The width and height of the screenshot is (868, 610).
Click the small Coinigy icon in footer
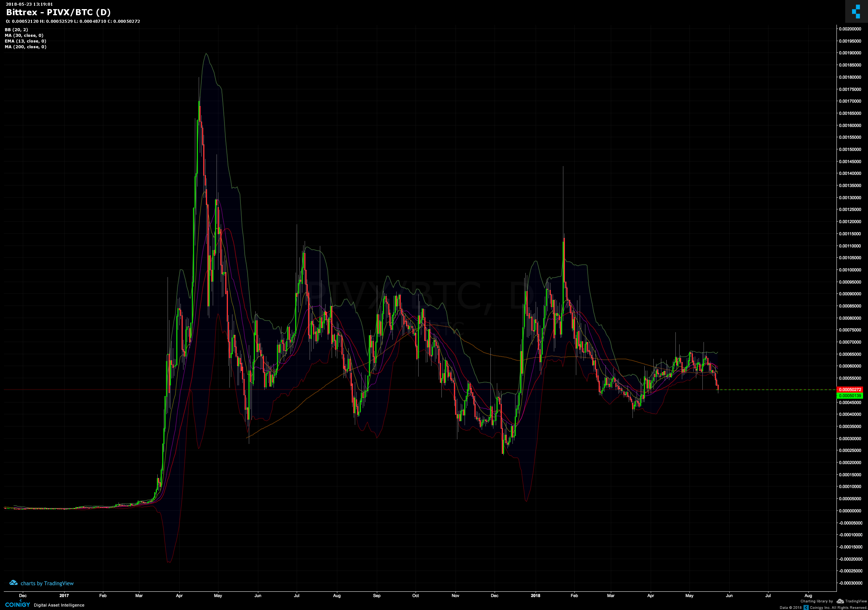pyautogui.click(x=806, y=607)
